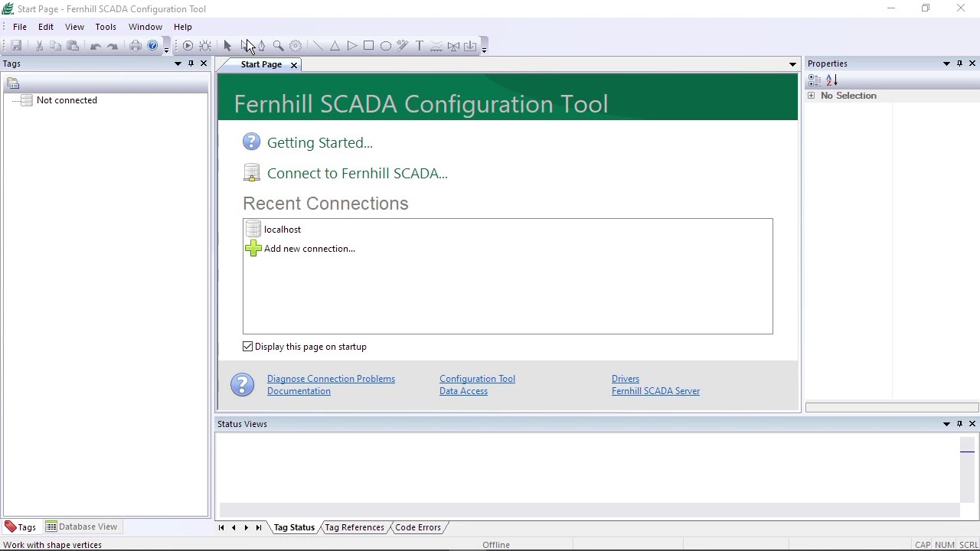Click Connect to Fernhill SCADA
980x551 pixels.
pyautogui.click(x=357, y=173)
